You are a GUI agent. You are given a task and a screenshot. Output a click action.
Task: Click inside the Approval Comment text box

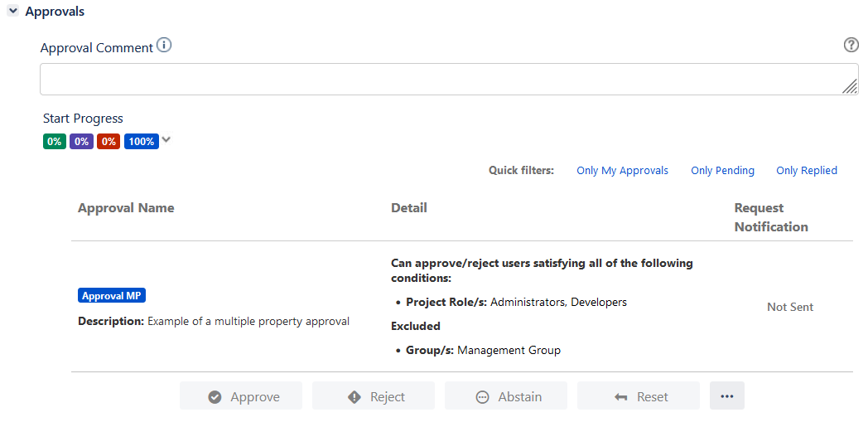click(x=439, y=80)
